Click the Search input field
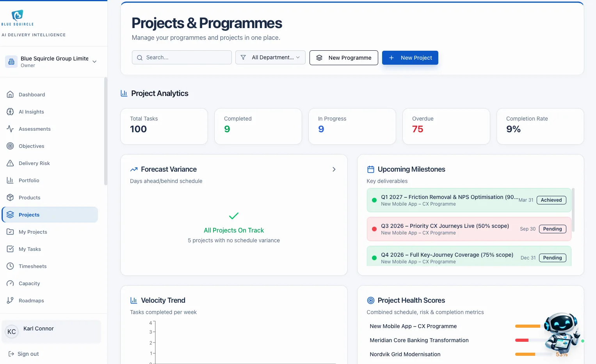The height and width of the screenshot is (364, 596). click(182, 57)
